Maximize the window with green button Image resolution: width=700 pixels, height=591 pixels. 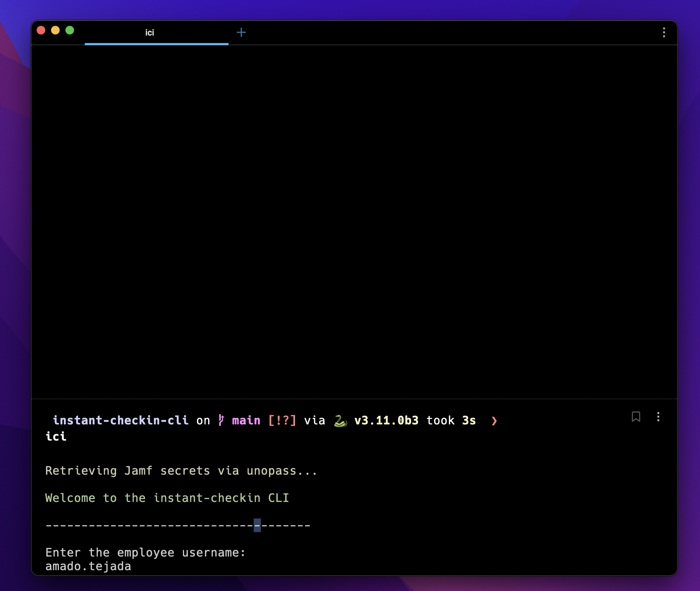70,31
